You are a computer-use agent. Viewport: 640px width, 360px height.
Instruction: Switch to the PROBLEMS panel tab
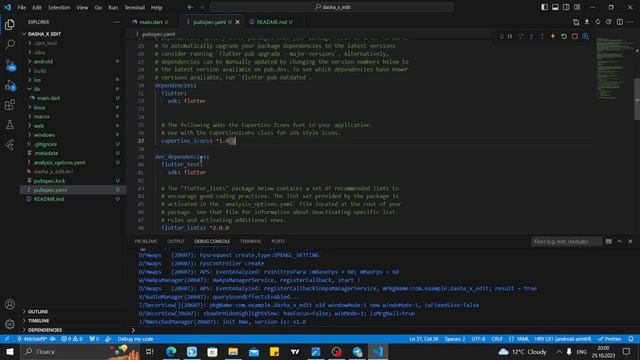146,242
